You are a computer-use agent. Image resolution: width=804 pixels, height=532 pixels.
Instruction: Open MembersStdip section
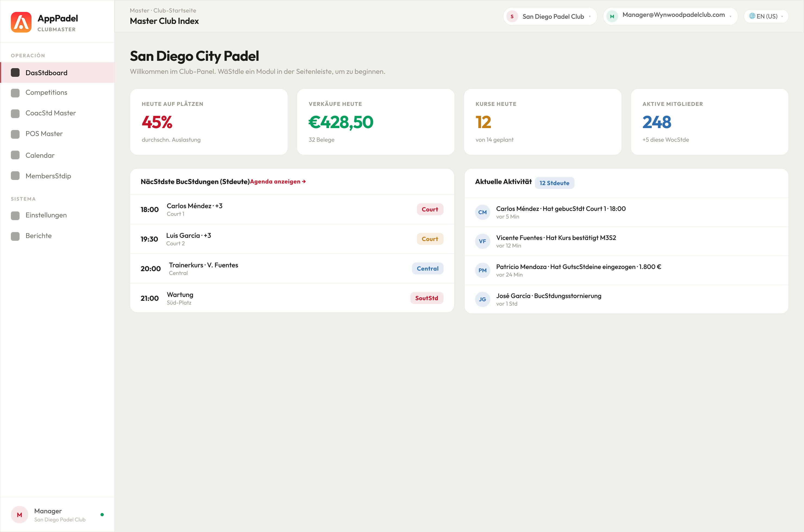[x=57, y=176]
